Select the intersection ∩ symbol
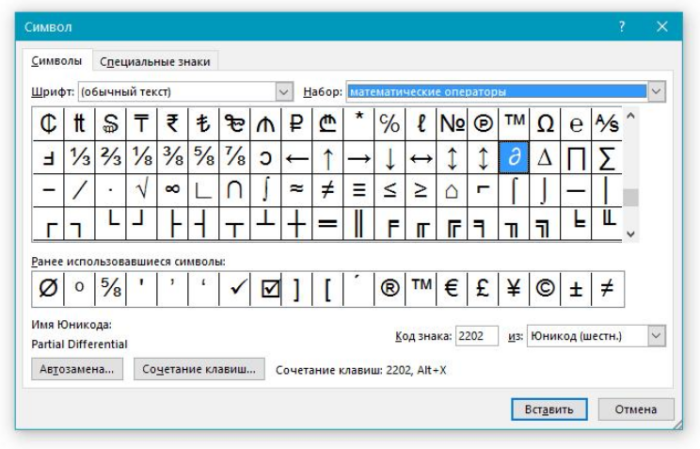This screenshot has height=449, width=700. click(x=234, y=190)
